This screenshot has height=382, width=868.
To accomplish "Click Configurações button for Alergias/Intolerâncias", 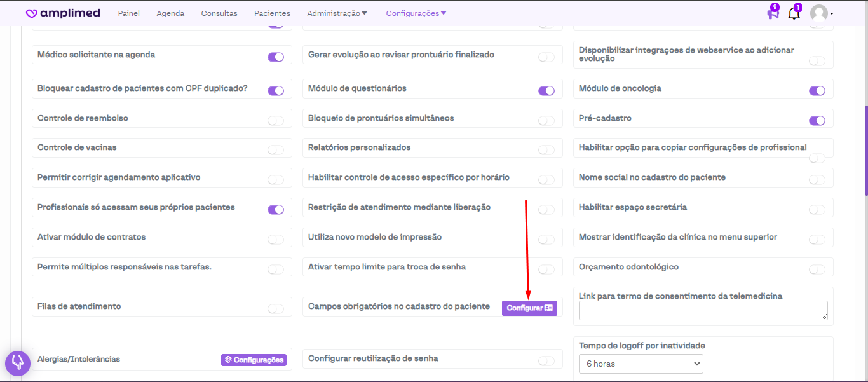I will [x=254, y=360].
